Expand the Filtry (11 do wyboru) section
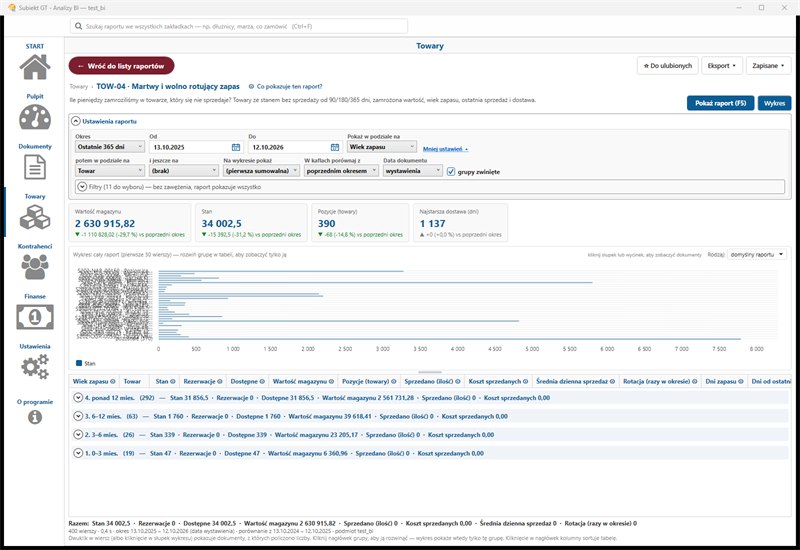This screenshot has height=550, width=800. tap(82, 187)
